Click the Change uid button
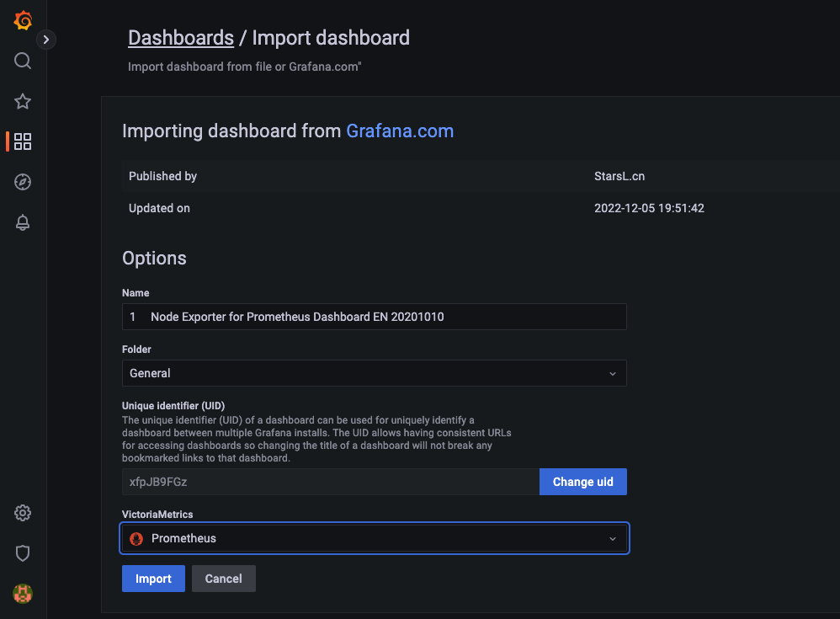Image resolution: width=840 pixels, height=619 pixels. 582,482
